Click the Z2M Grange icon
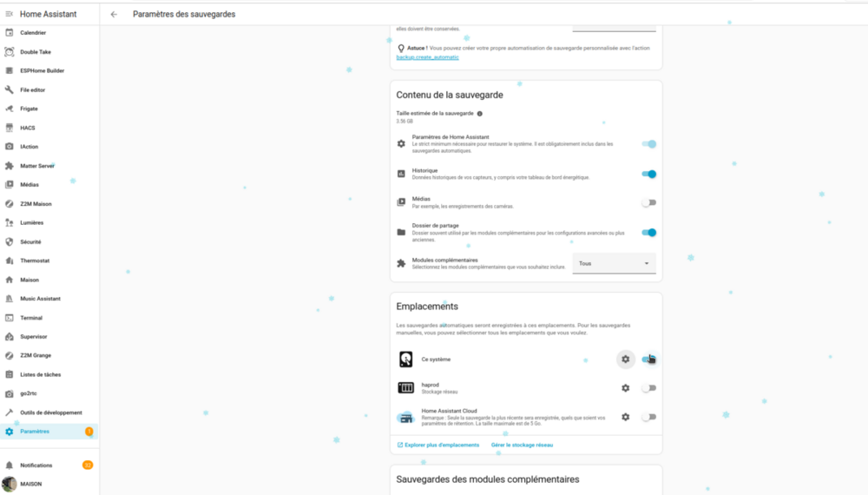The width and height of the screenshot is (868, 495). click(x=10, y=355)
